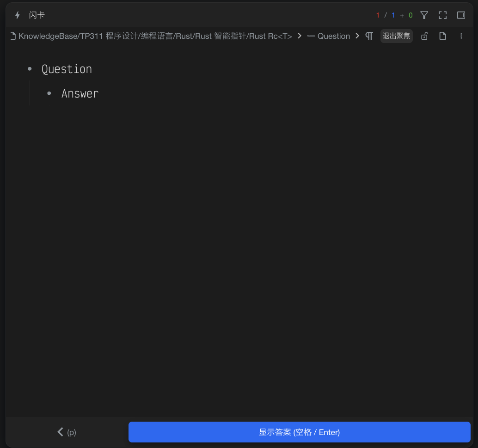Screen dimensions: 478x448
Task: Click the red new-card count 1
Action: [378, 15]
